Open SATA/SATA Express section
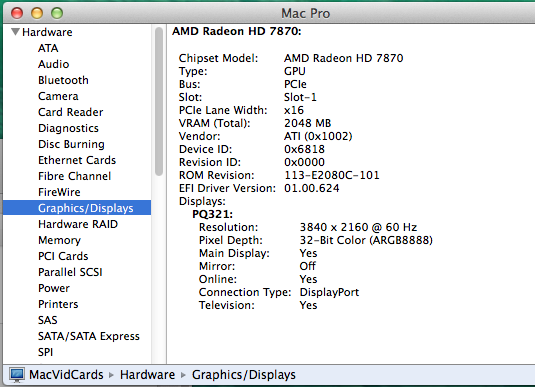Screen dimensions: 535x387 (89, 336)
